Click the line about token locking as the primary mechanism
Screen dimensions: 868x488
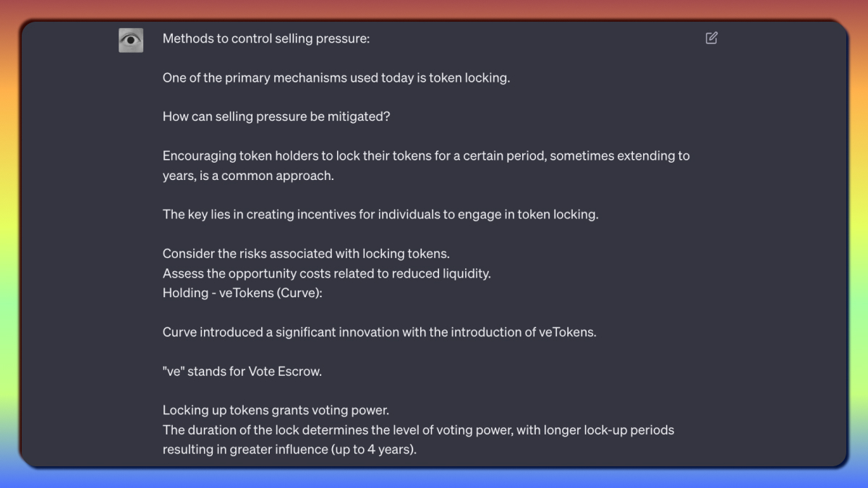[x=336, y=77]
